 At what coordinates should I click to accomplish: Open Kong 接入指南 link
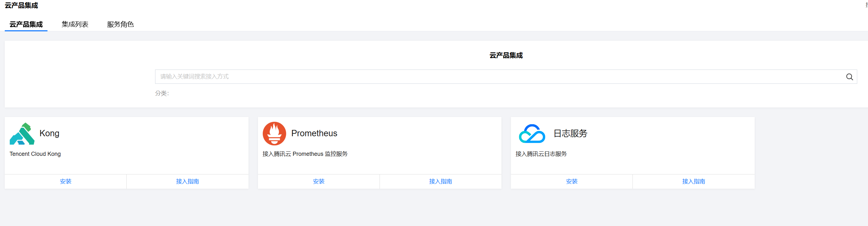[187, 182]
